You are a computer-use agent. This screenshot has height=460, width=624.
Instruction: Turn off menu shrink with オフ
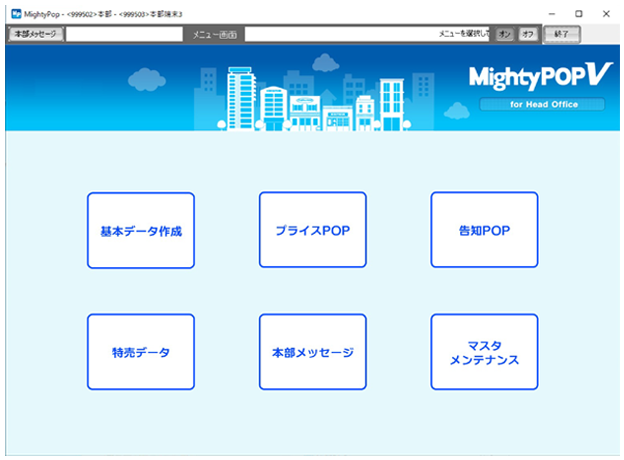(528, 34)
